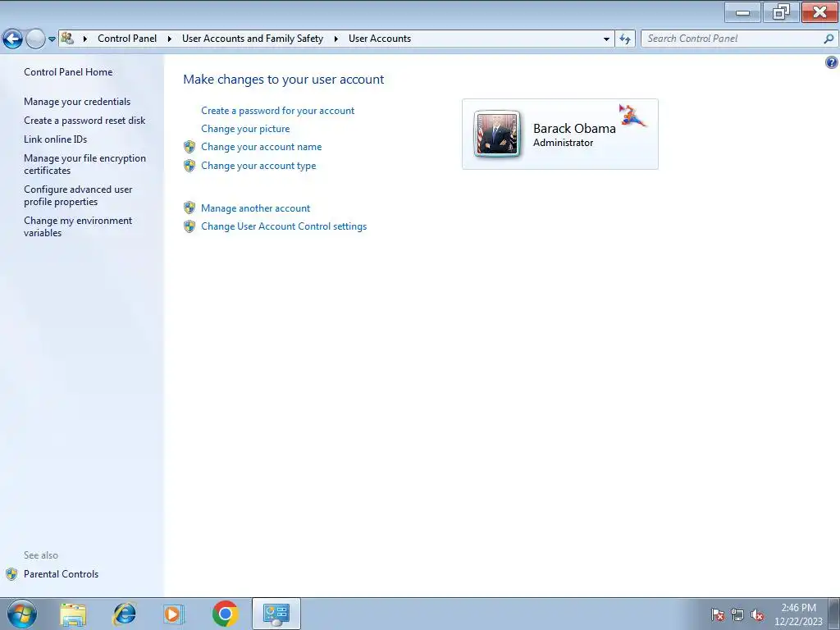Screen dimensions: 840x630
Task: Restore down the User Accounts window
Action: (781, 12)
